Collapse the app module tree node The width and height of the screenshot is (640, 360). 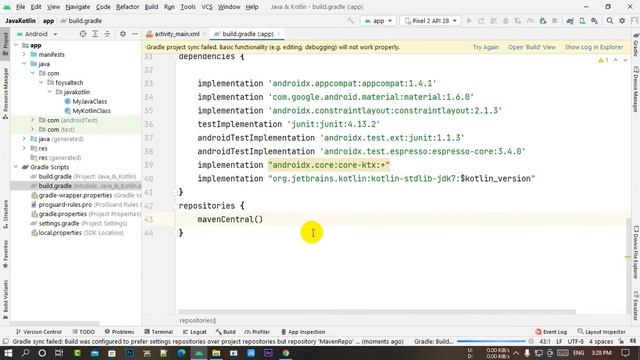[x=16, y=45]
